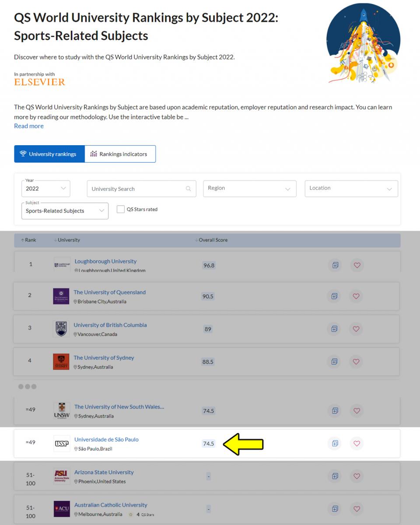Click the overall score 89
Screen dimensions: 420x525
pos(208,329)
